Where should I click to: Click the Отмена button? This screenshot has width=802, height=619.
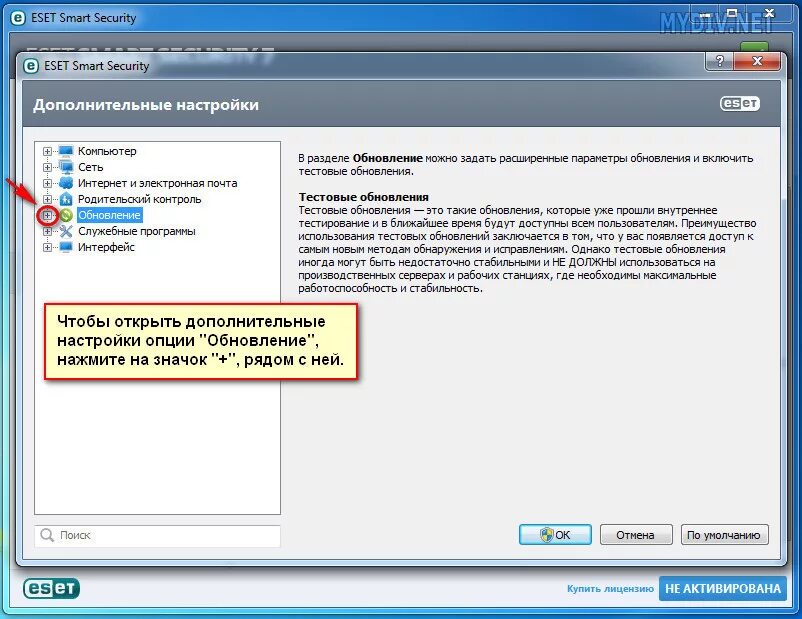click(x=636, y=535)
